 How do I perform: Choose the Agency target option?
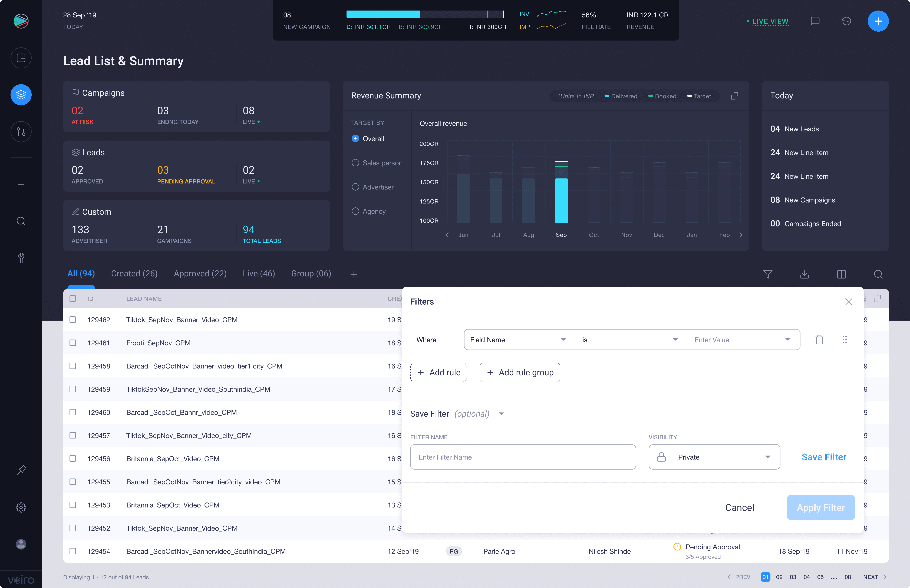355,211
